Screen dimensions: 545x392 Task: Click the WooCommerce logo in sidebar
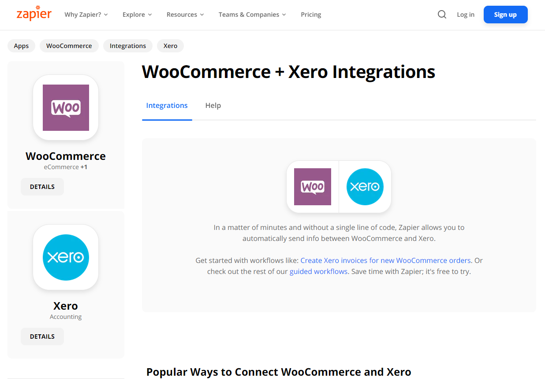click(66, 107)
